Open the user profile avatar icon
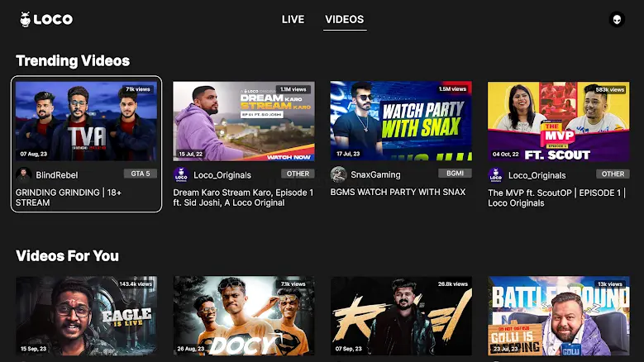The height and width of the screenshot is (362, 644). (x=617, y=19)
